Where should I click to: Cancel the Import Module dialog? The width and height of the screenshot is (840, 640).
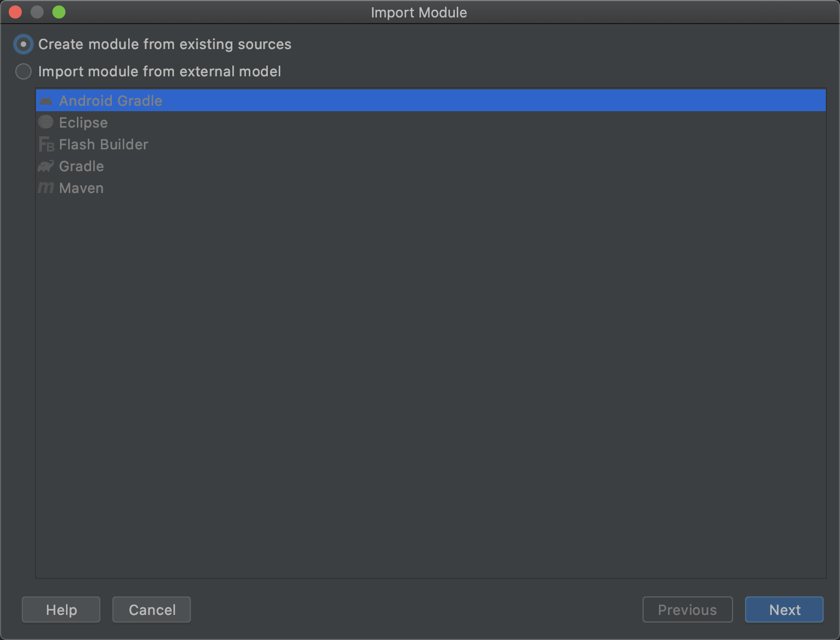point(152,609)
